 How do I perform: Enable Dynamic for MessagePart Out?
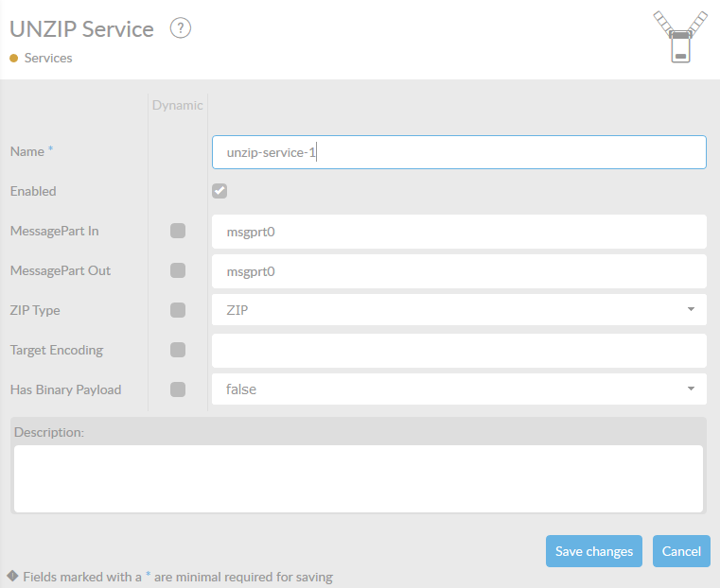(178, 270)
